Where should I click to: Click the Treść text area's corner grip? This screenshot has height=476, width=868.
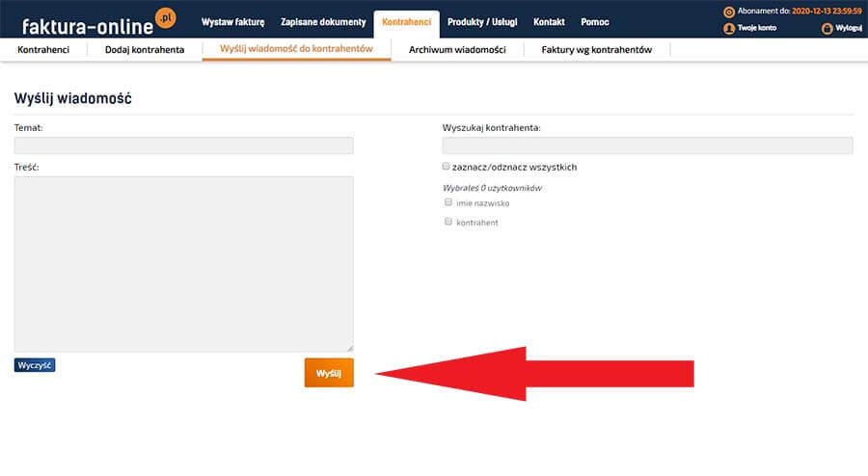[x=350, y=348]
